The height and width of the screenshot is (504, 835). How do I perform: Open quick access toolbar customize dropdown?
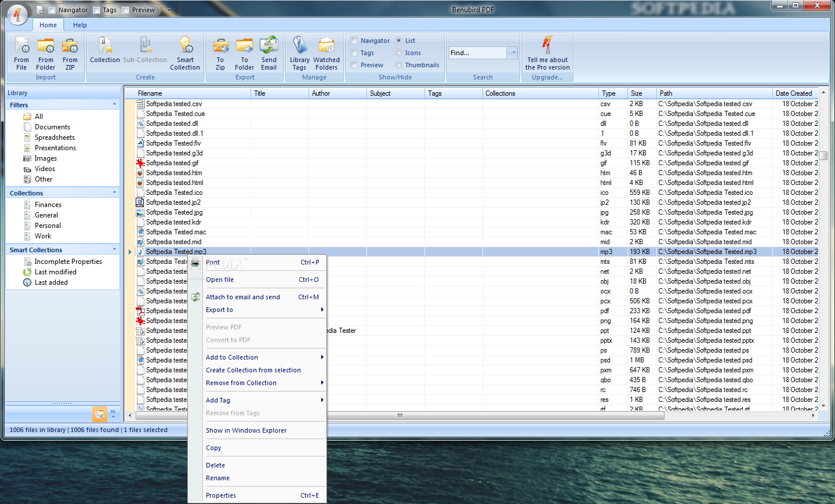(169, 10)
